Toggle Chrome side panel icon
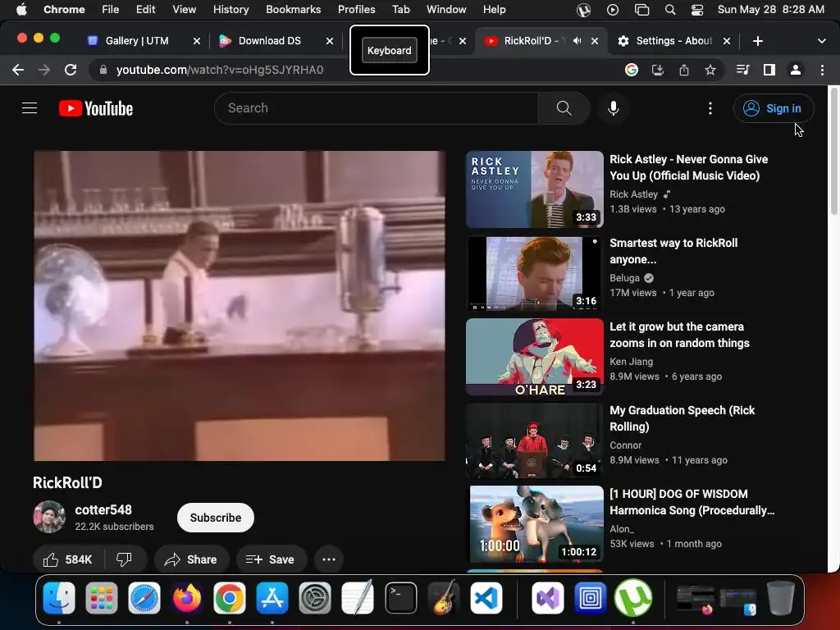 pos(769,70)
